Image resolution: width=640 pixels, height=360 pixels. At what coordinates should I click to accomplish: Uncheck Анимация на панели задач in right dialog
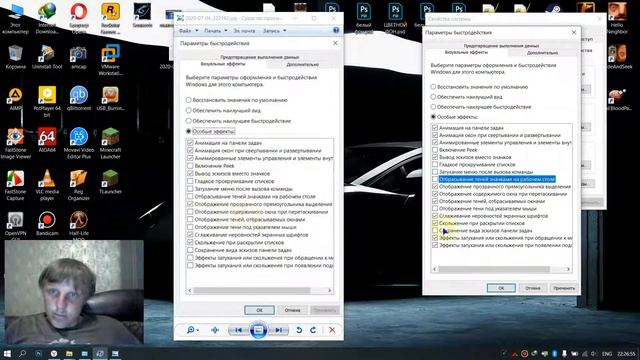pyautogui.click(x=435, y=128)
